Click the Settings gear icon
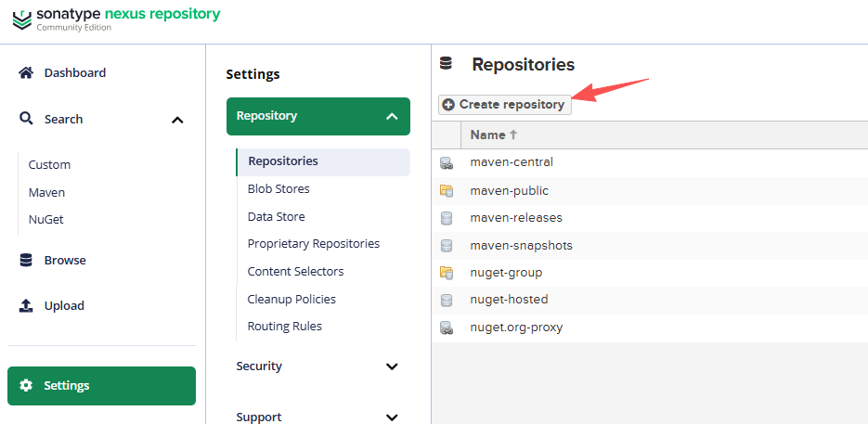 pos(26,385)
